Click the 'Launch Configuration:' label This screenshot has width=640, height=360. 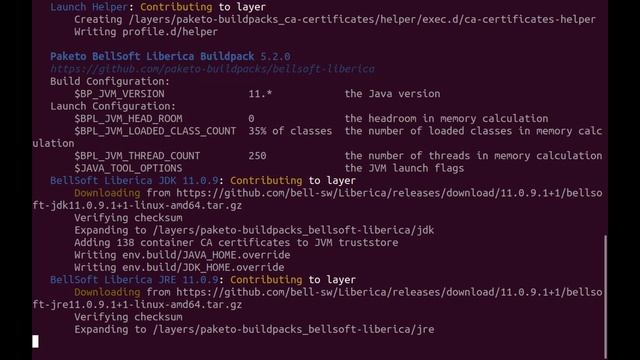(x=113, y=106)
